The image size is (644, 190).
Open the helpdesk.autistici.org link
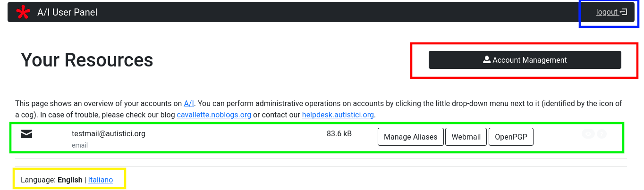(338, 115)
